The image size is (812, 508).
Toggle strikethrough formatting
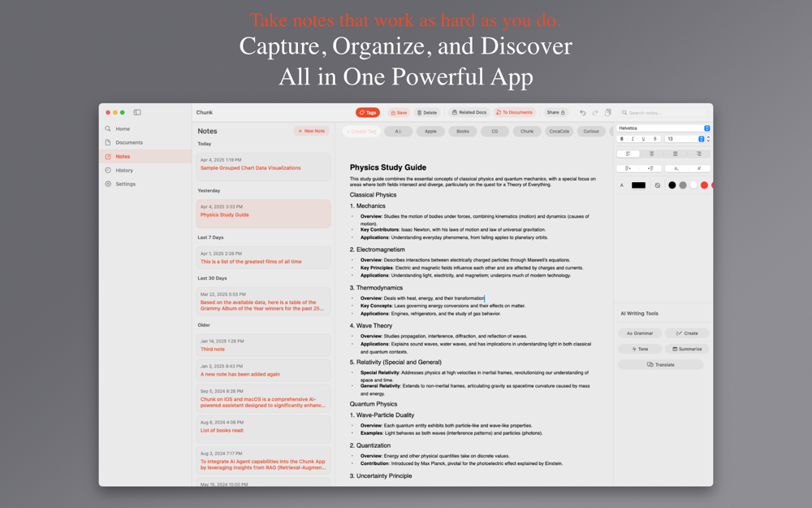click(x=655, y=139)
